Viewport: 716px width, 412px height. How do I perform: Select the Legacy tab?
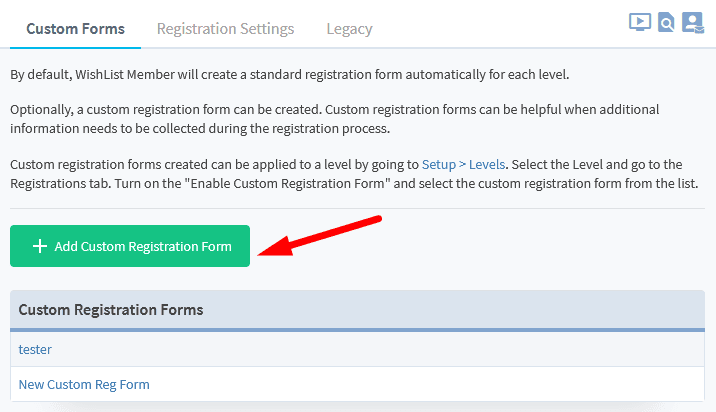click(349, 29)
